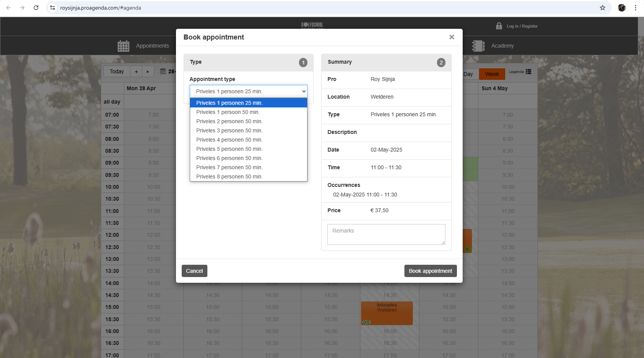Open the Legenda list icon

529,72
